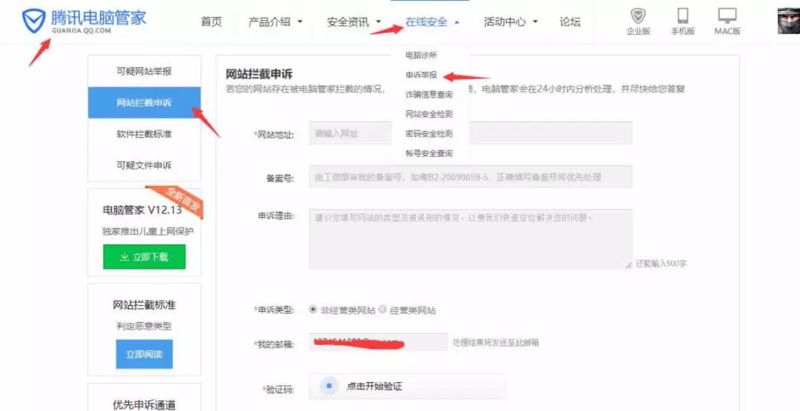Click 点击开始验证 captcha button
This screenshot has width=800, height=411.
click(407, 387)
